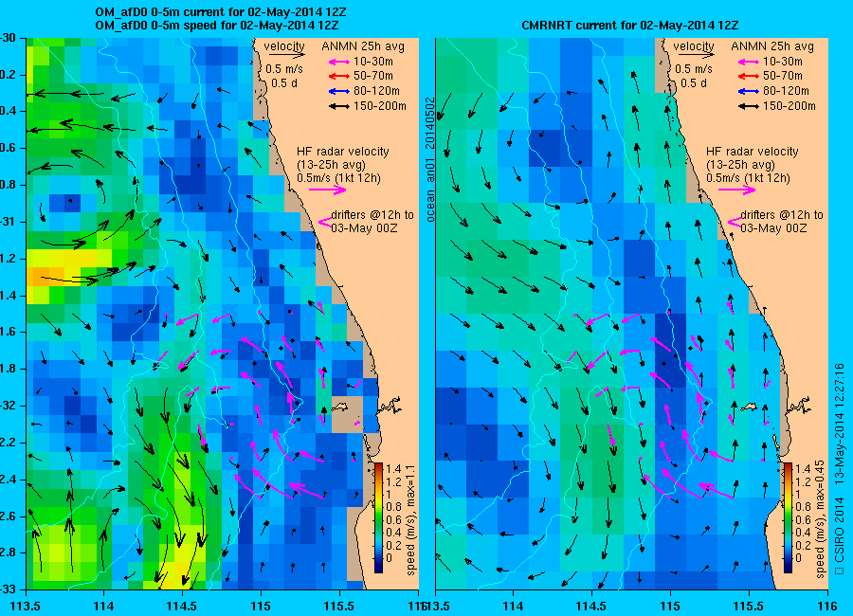Click the island off the coast in left map
Image resolution: width=853 pixels, height=616 pixels.
coord(340,407)
